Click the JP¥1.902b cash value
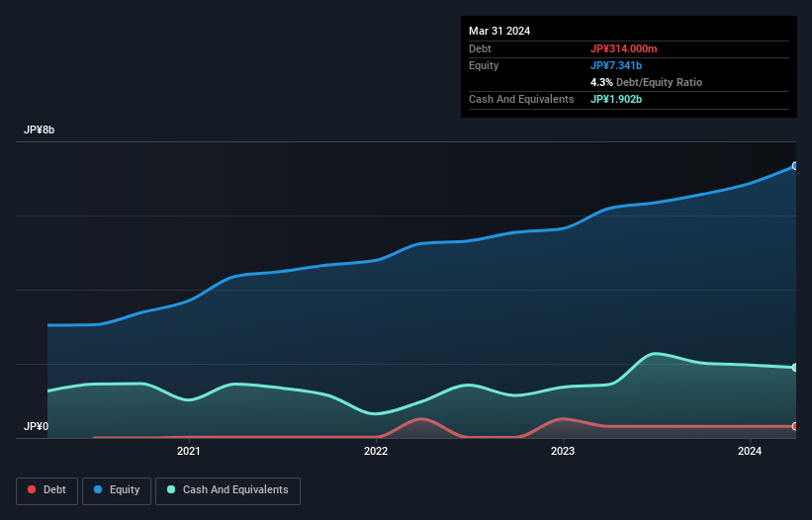Screen dimensions: 812x520 click(616, 99)
